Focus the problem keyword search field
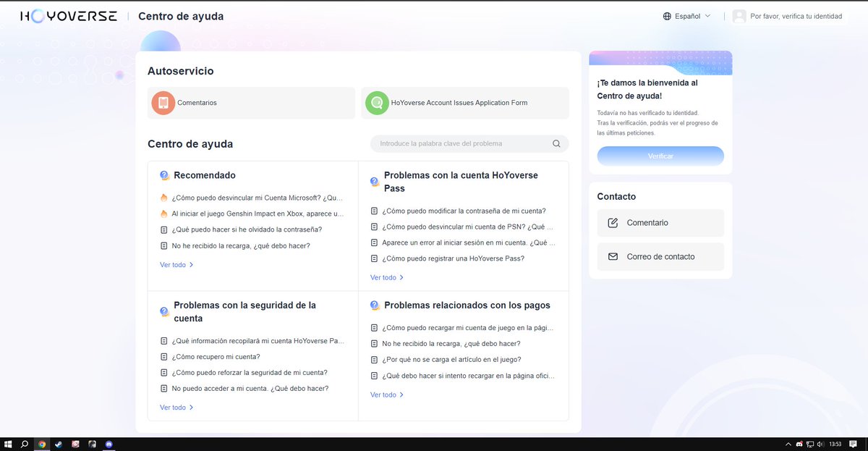Viewport: 868px width, 451px height. coord(469,143)
